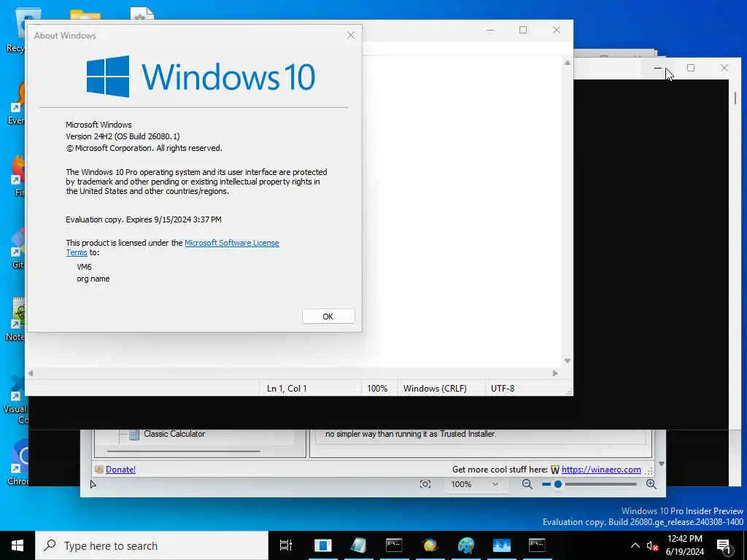Open the Windows Start menu
Viewport: 747px width, 560px height.
tap(18, 545)
